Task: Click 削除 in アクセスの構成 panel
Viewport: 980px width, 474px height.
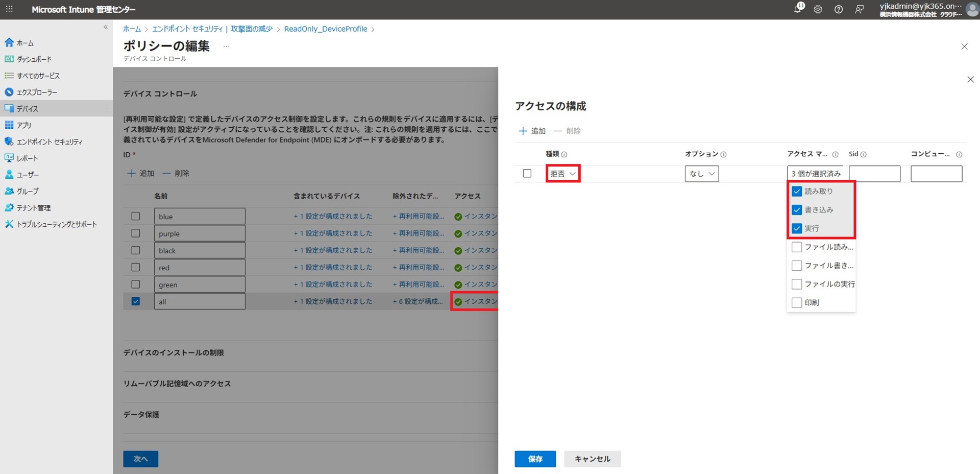Action: (x=568, y=131)
